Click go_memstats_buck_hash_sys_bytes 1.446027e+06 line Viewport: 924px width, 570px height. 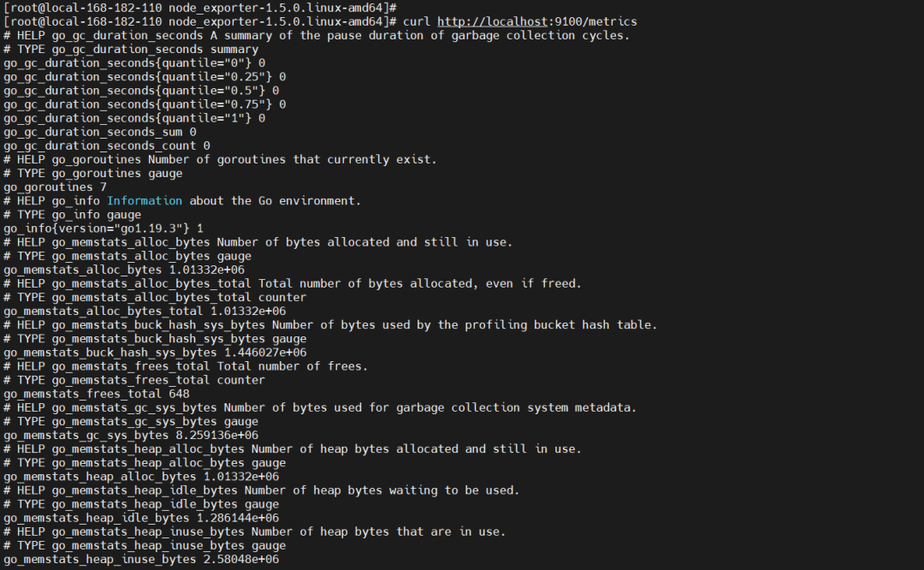155,353
